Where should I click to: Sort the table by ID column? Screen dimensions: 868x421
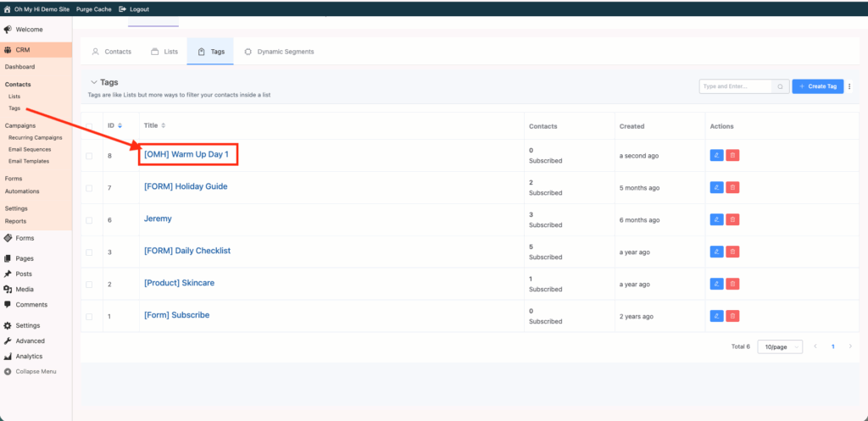point(114,126)
